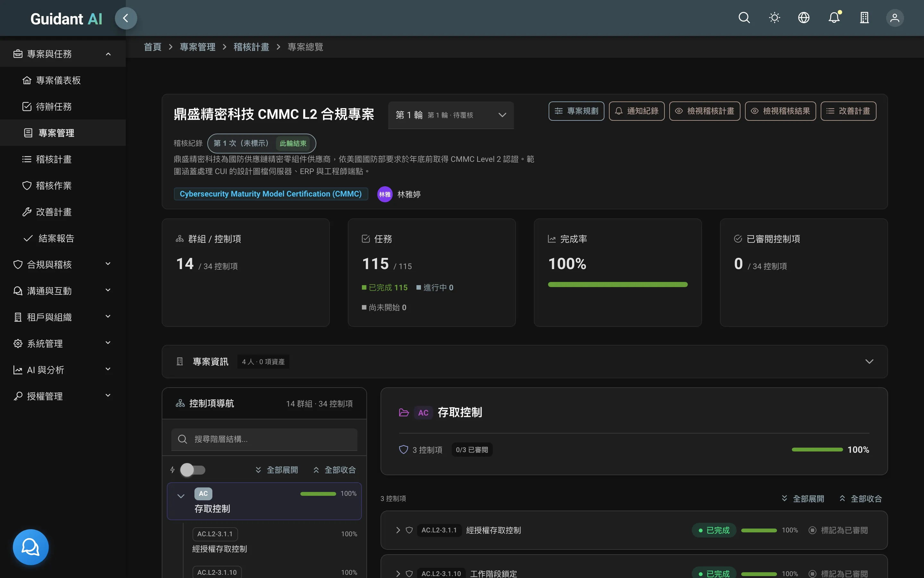Open the search icon in header

tap(744, 18)
